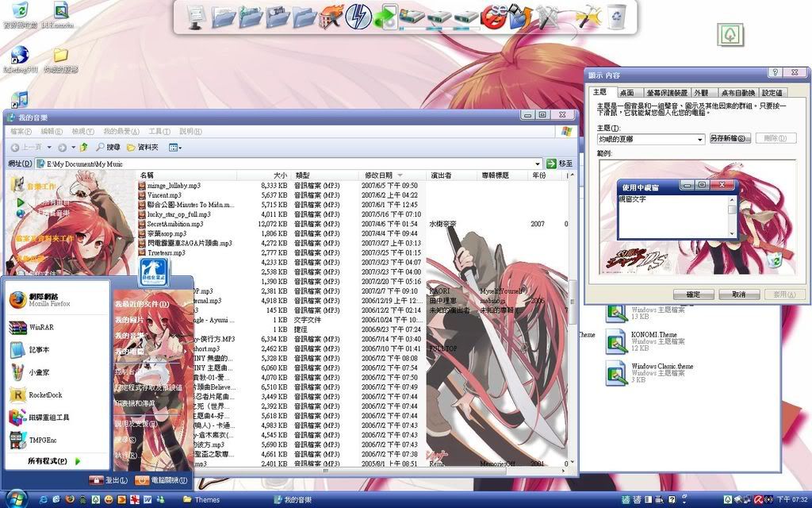Click the 移至 go button

[x=560, y=164]
